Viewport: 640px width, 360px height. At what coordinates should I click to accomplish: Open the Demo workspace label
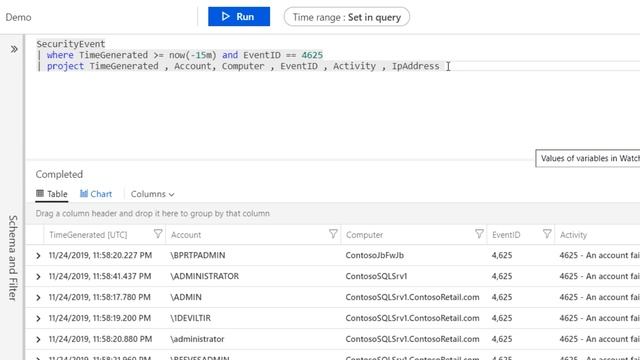18,17
